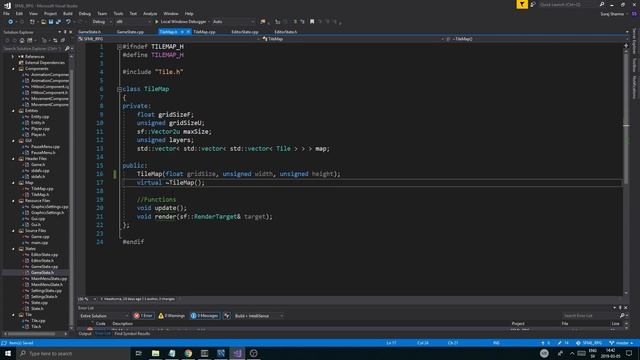640x360 pixels.
Task: Open File Explorer from the taskbar
Action: [156, 353]
